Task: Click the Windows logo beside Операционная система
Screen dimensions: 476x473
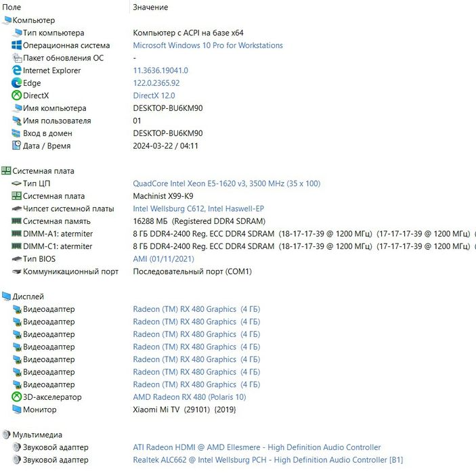Action: click(x=16, y=45)
